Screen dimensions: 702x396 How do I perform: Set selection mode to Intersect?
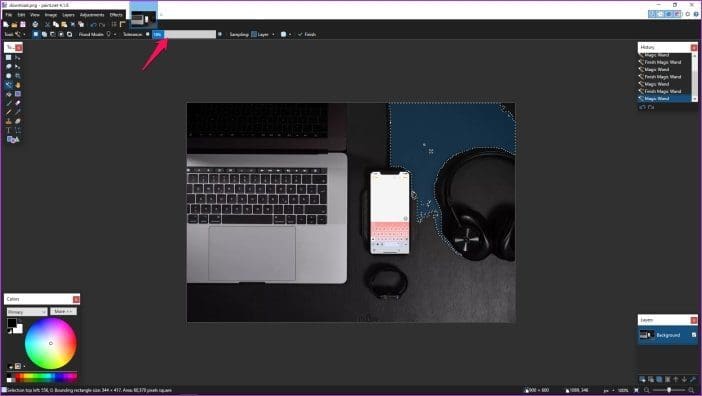click(61, 34)
